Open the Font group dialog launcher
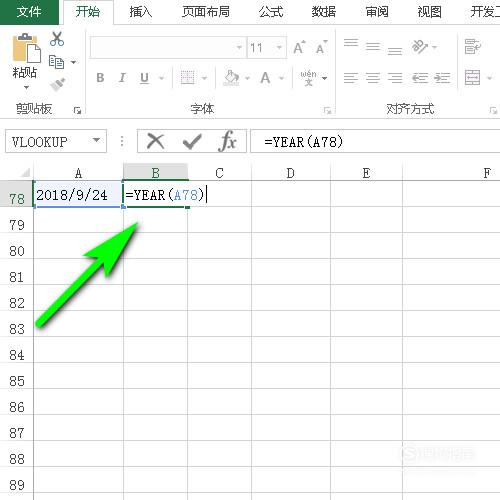This screenshot has height=500, width=500. click(x=327, y=110)
